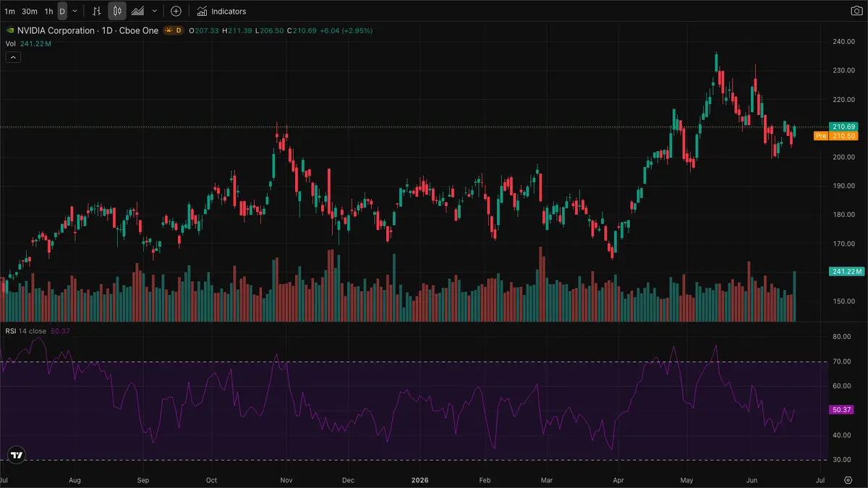Click the NVIDIA logo icon in legend
The image size is (868, 488).
tap(9, 31)
